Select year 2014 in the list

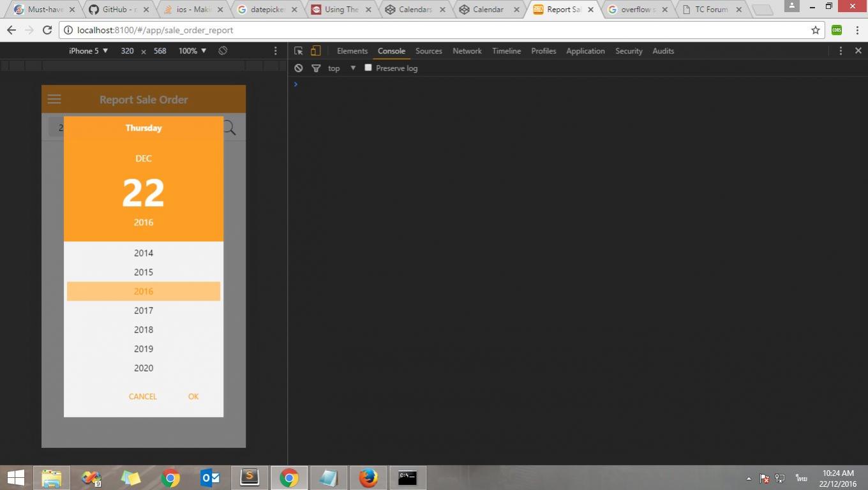pos(144,253)
